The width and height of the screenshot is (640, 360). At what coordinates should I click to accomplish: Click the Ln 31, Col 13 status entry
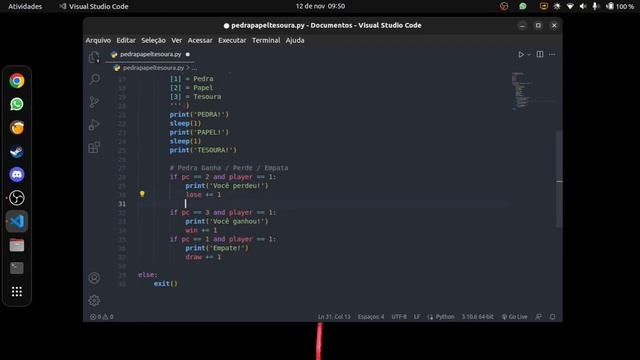pyautogui.click(x=334, y=317)
